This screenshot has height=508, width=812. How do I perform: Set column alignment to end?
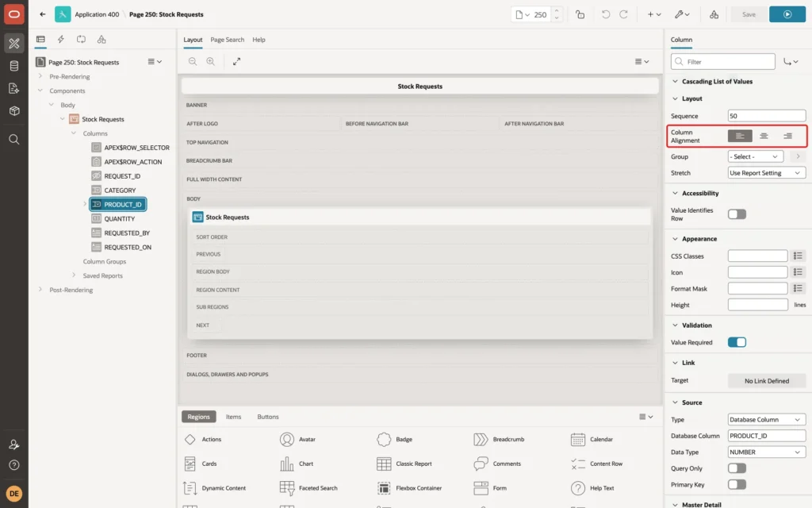click(787, 136)
